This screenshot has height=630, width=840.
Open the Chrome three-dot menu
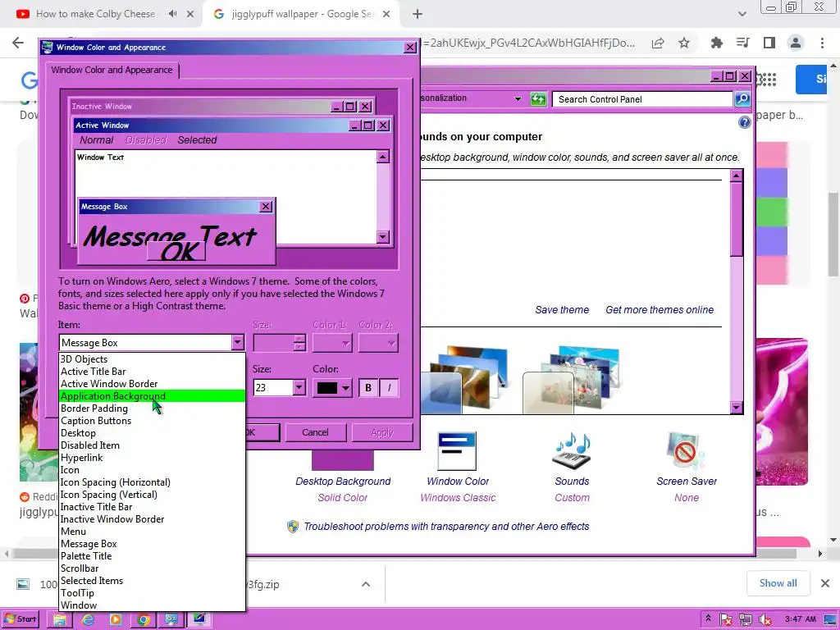(822, 43)
